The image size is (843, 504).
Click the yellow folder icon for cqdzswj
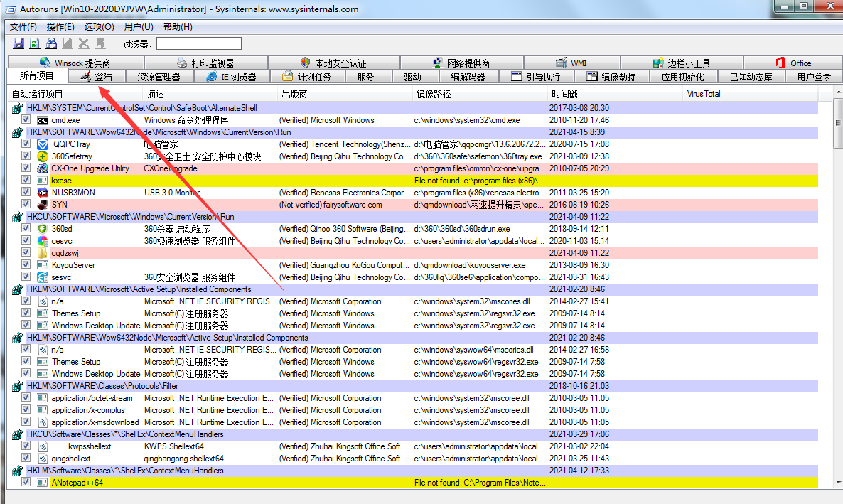43,253
